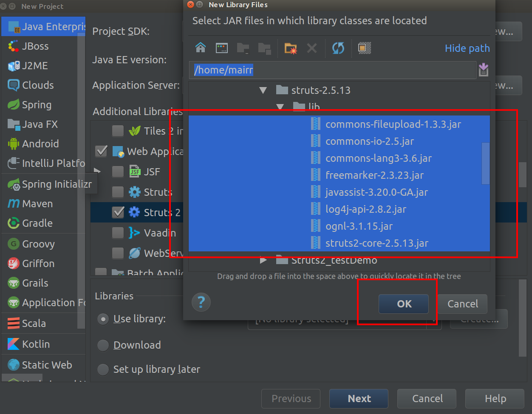Uncheck the Struts 2 checkbox
The image size is (532, 414).
coord(118,212)
